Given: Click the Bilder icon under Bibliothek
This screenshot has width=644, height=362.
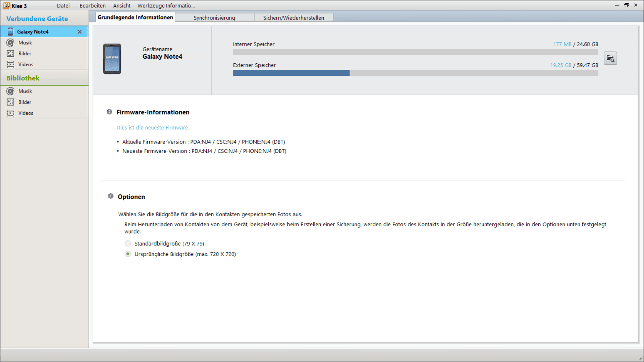Looking at the screenshot, I should click(10, 102).
